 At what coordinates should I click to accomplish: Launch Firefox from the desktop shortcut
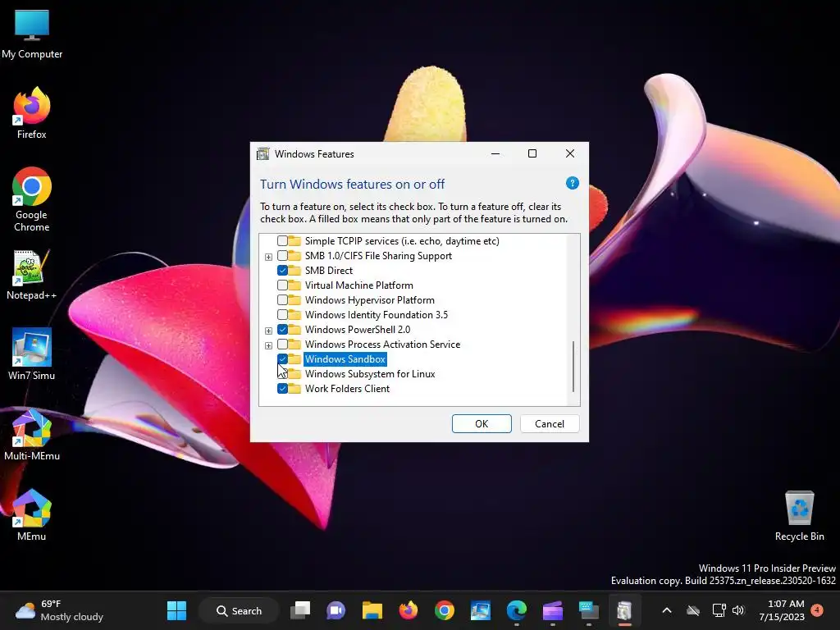[x=32, y=113]
